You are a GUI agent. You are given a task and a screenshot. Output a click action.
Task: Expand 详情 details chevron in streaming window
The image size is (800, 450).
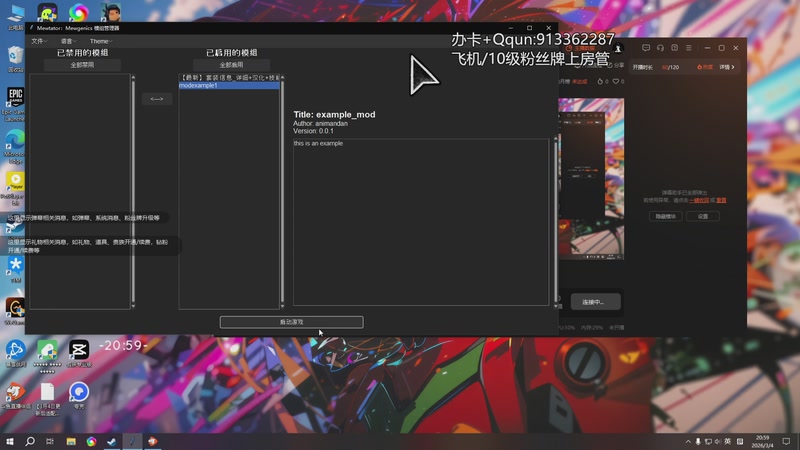727,67
